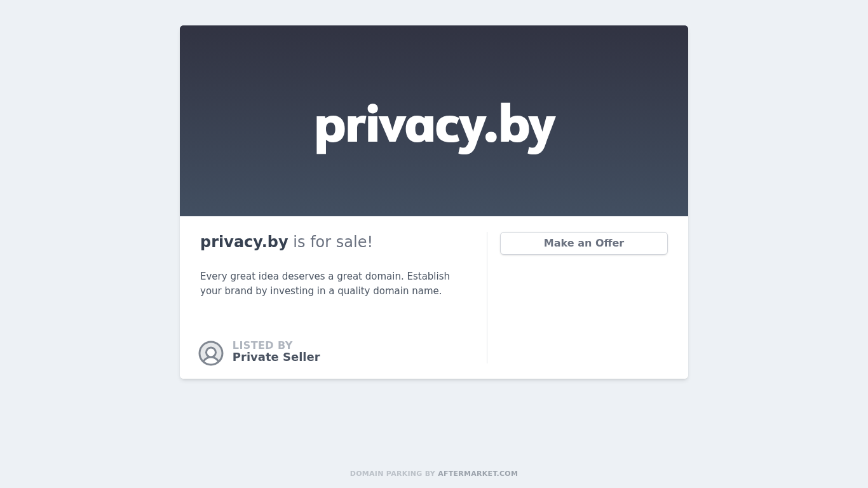This screenshot has height=488, width=868.
Task: Click the "is for sale!" heading text
Action: tap(332, 242)
